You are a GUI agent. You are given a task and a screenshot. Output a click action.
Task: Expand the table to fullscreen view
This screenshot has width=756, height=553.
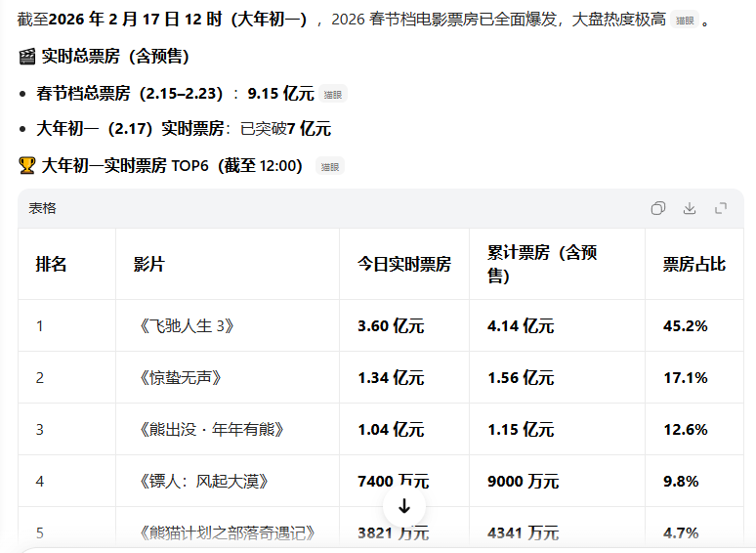tap(721, 208)
